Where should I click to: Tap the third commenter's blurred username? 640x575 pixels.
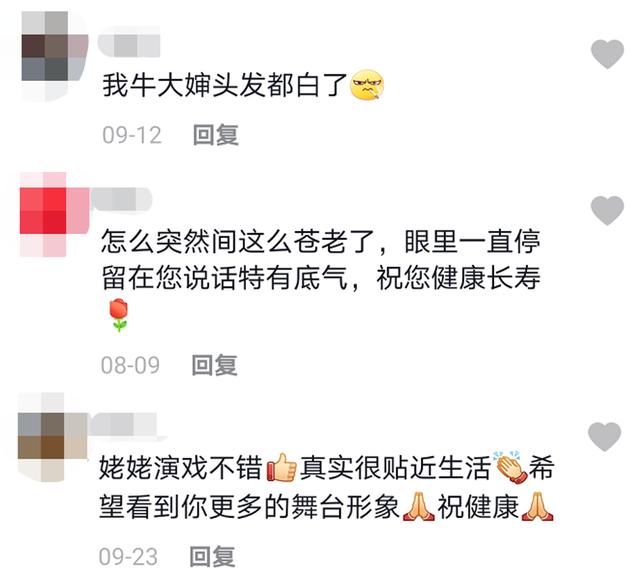(122, 424)
